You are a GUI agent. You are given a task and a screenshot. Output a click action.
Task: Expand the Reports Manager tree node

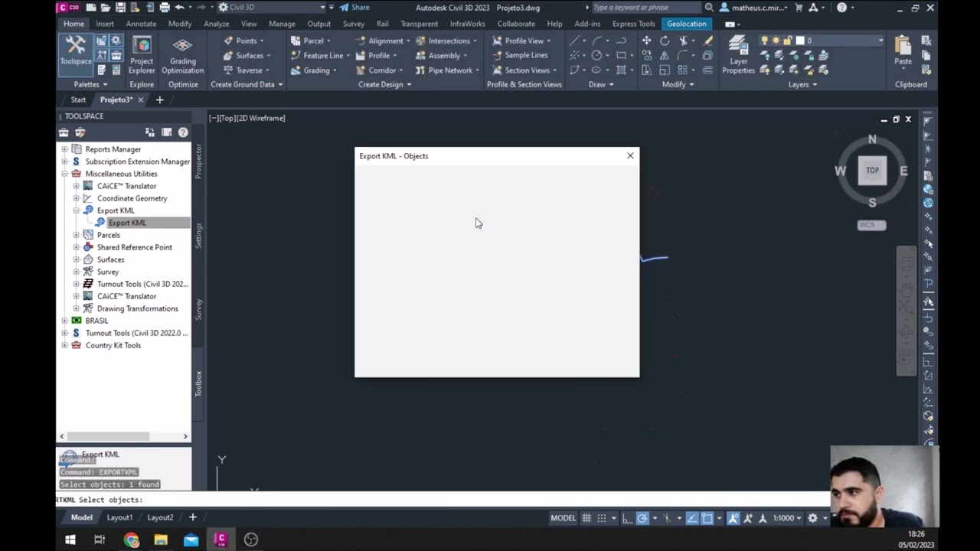pos(64,149)
